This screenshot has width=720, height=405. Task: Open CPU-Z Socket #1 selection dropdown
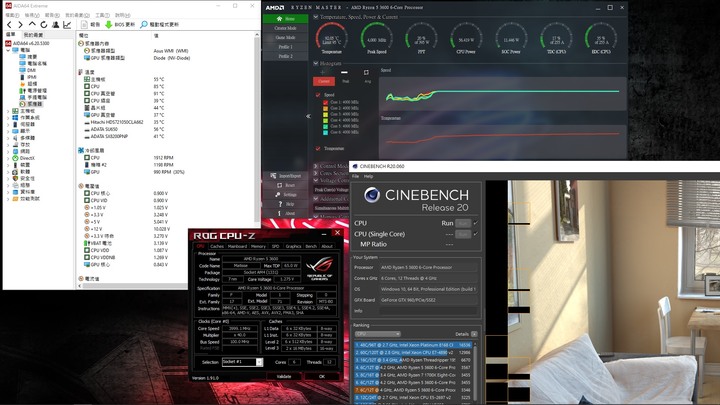pyautogui.click(x=259, y=362)
